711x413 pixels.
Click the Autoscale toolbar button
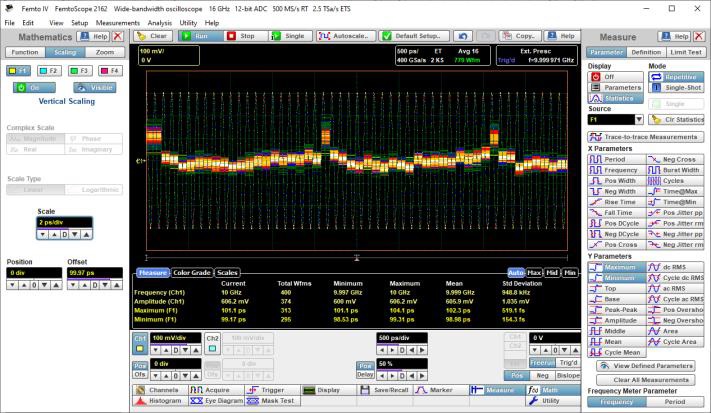pos(346,35)
